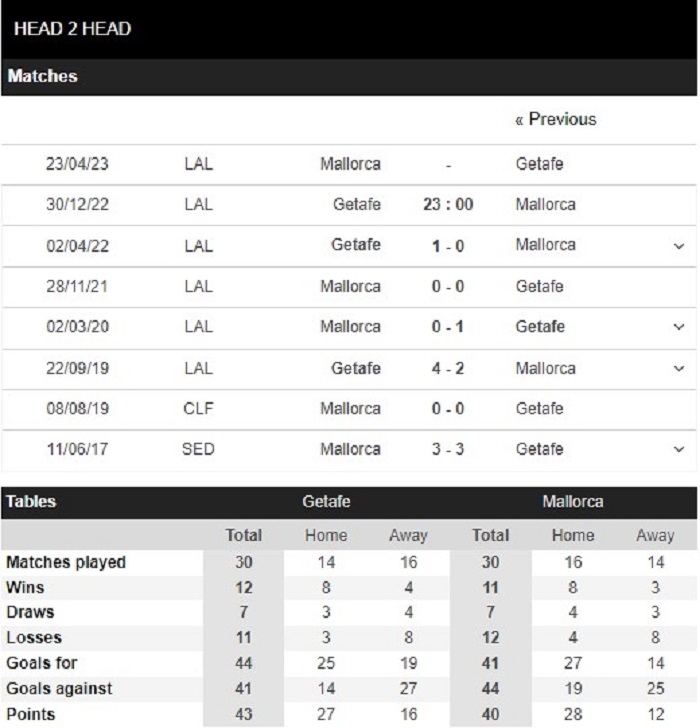Screen dimensions: 700x728
Task: Click Mallorca team name in 08/08/19 row
Action: tap(350, 409)
